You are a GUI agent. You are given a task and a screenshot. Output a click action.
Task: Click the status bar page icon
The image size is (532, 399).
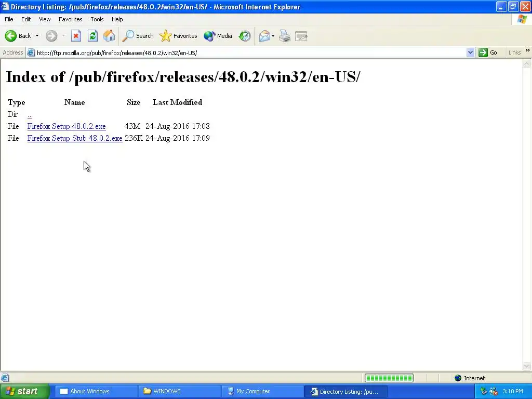point(5,378)
